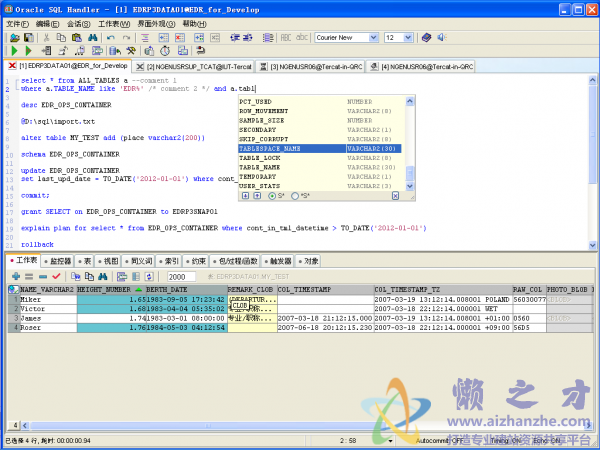Select the S* radio button in popup
Viewport: 600px width, 450px height.
[272, 196]
